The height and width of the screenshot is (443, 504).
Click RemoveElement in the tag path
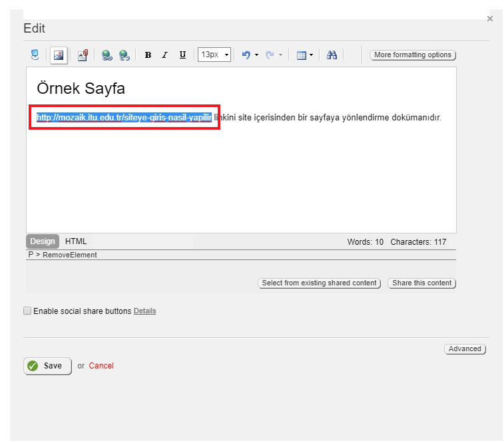pyautogui.click(x=70, y=255)
